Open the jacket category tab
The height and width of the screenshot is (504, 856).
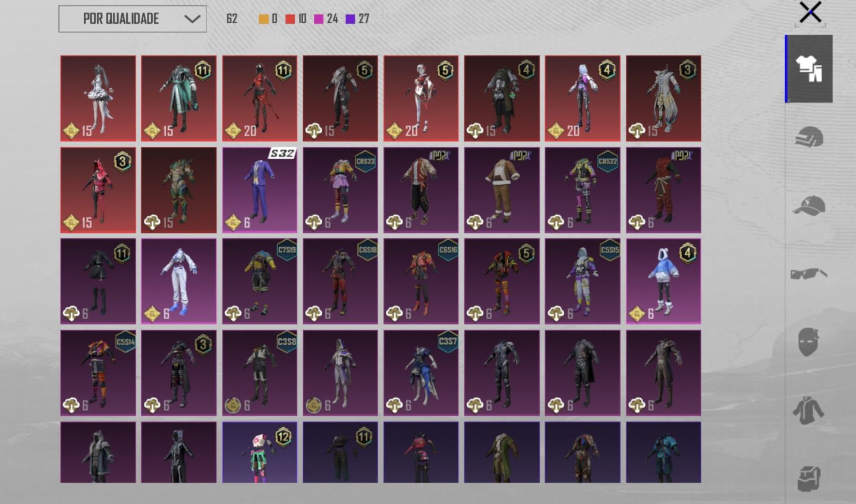pyautogui.click(x=808, y=410)
